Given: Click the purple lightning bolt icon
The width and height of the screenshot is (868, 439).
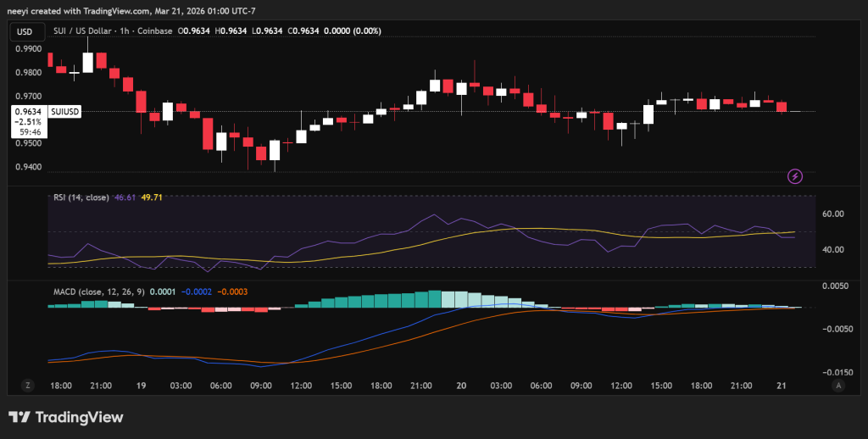Looking at the screenshot, I should point(795,176).
